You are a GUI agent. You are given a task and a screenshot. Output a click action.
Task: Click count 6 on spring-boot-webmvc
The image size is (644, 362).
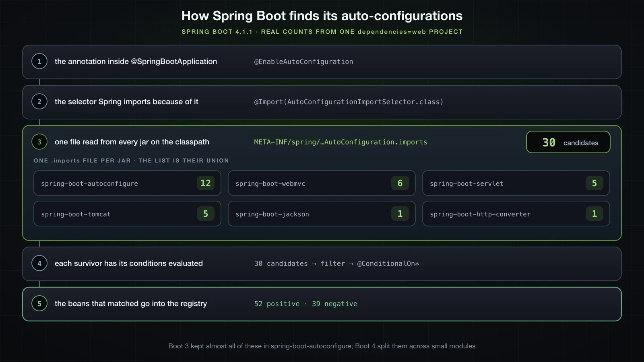click(x=400, y=183)
